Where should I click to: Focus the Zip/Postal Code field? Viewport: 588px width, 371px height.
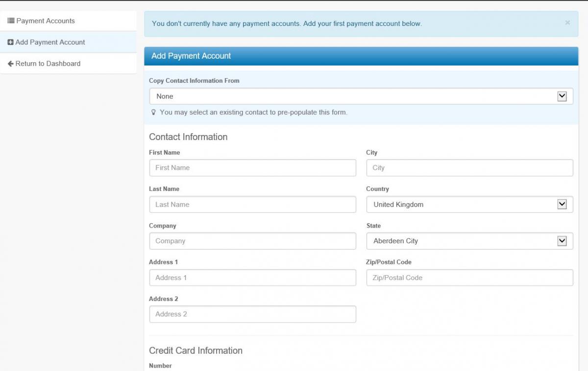pyautogui.click(x=469, y=278)
